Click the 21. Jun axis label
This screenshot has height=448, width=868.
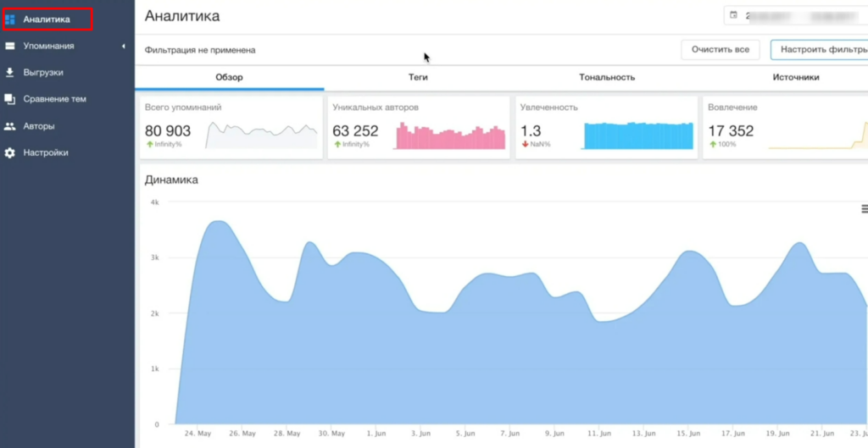coord(822,434)
